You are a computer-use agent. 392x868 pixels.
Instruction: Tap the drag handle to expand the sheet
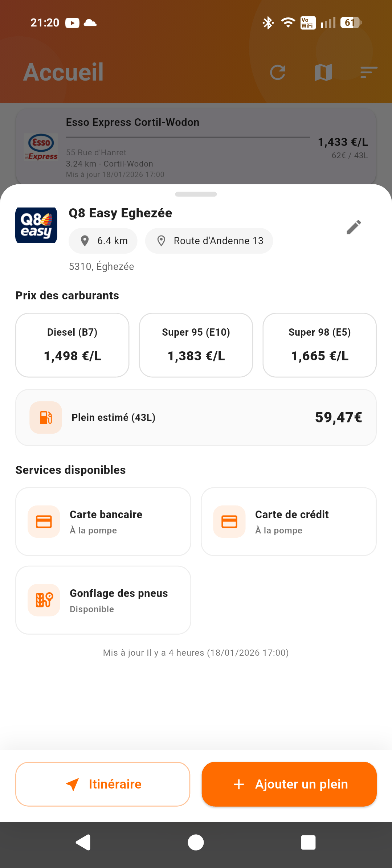point(196,194)
